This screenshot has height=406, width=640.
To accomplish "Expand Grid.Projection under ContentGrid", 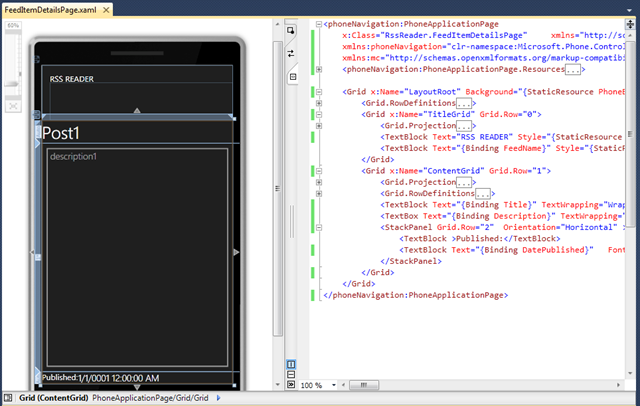I will tap(319, 182).
